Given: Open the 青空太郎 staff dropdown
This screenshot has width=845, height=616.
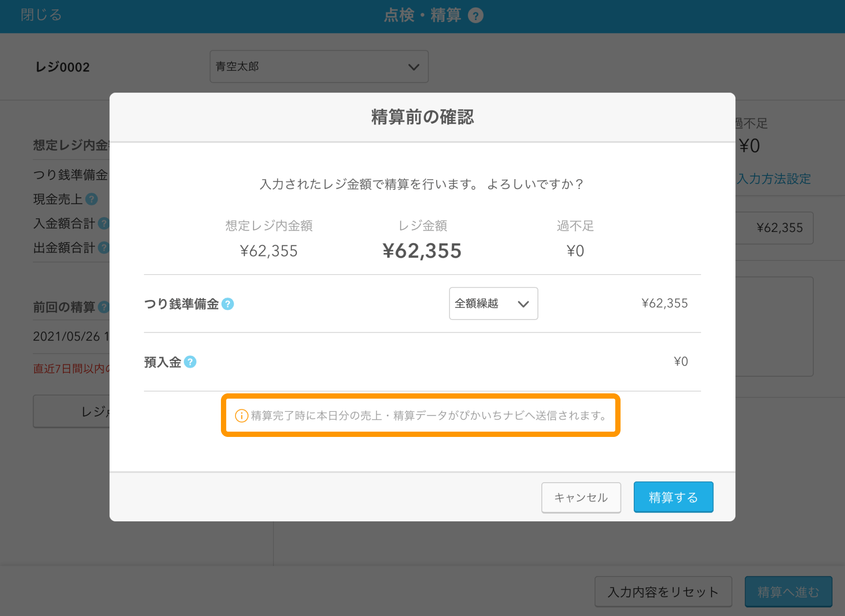Looking at the screenshot, I should (x=319, y=66).
